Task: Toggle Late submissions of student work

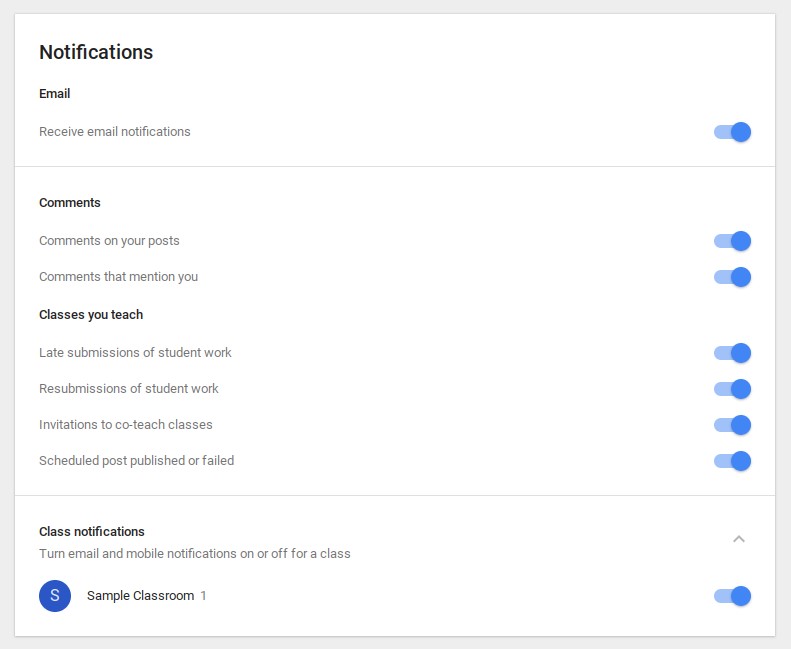Action: tap(732, 353)
